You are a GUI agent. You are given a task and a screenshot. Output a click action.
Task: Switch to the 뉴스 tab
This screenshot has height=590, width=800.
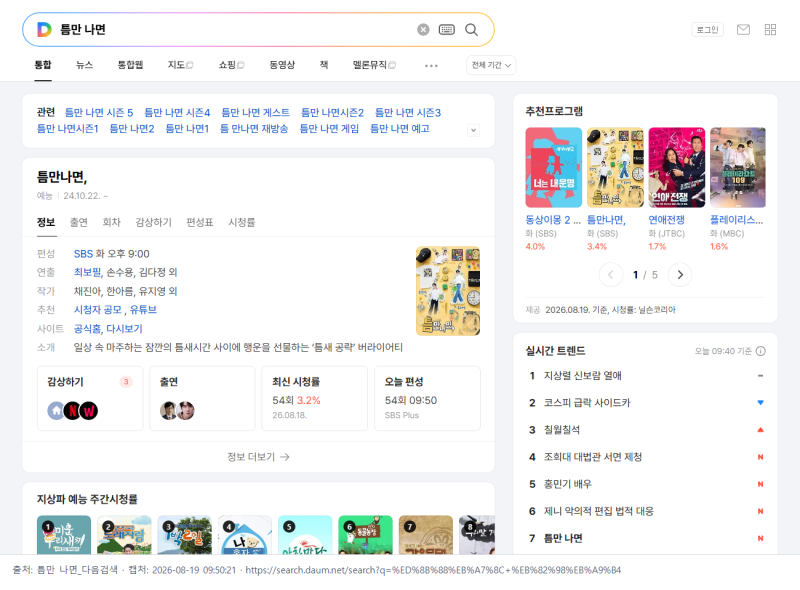(84, 65)
